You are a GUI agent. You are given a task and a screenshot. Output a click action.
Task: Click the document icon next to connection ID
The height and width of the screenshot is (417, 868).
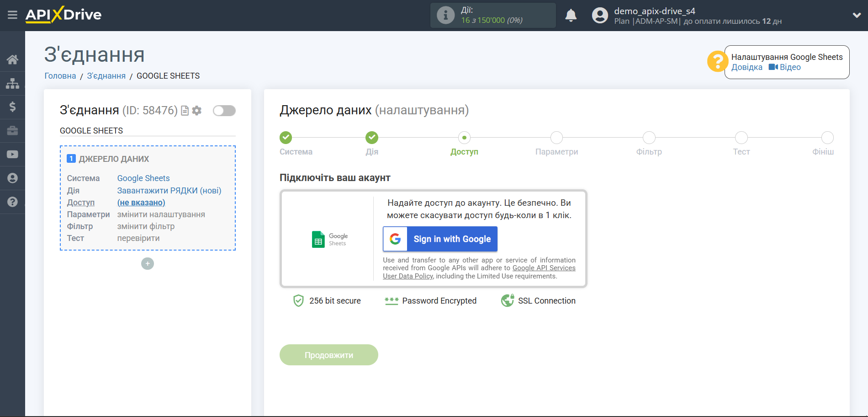184,110
